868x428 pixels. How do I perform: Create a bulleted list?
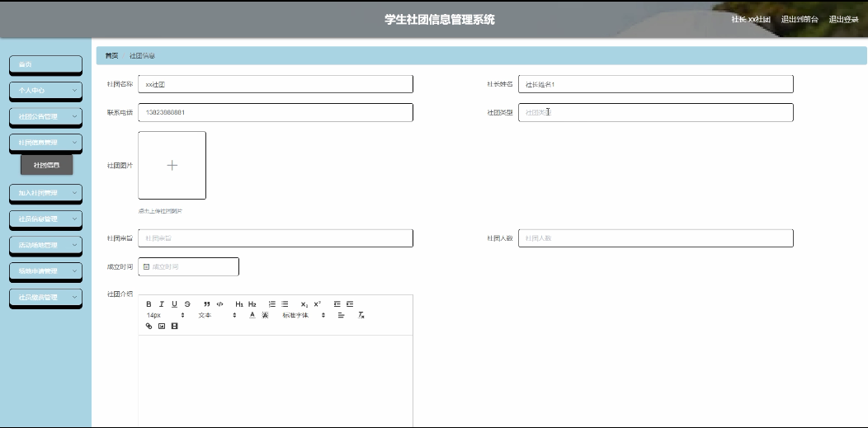(285, 304)
